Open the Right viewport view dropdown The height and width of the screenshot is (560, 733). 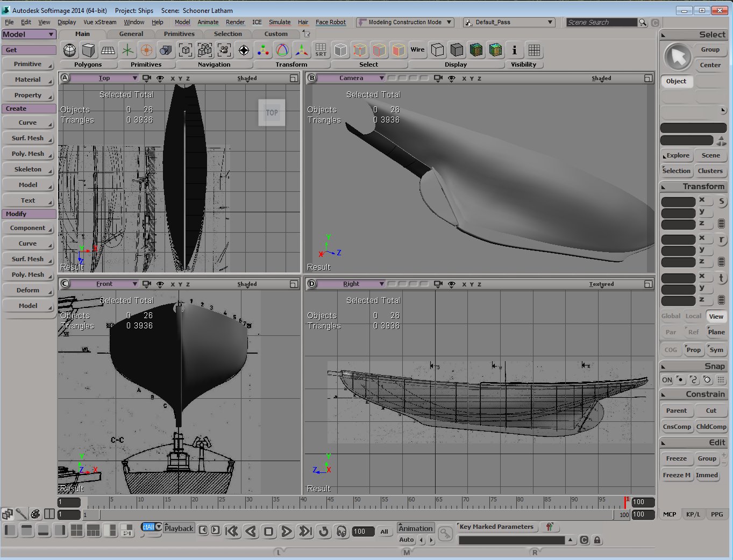click(x=351, y=284)
